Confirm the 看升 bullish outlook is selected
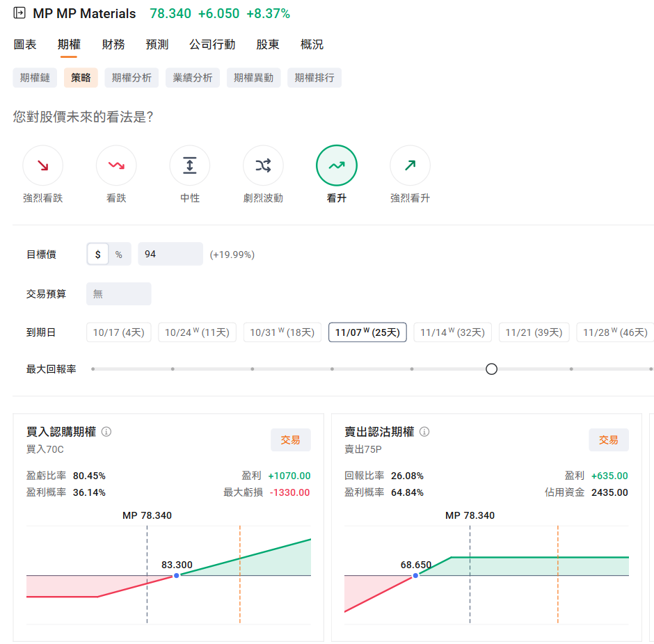The width and height of the screenshot is (654, 644). 337,165
